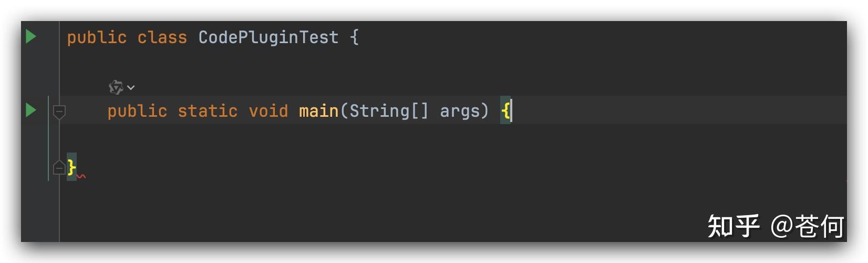Expand the dropdown chevron beside plugin icon
This screenshot has height=263, width=868.
pos(131,88)
